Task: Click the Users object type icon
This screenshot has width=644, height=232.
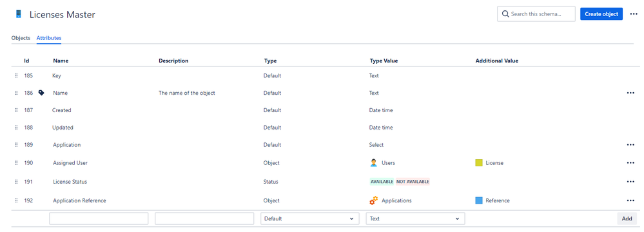Action: coord(373,162)
